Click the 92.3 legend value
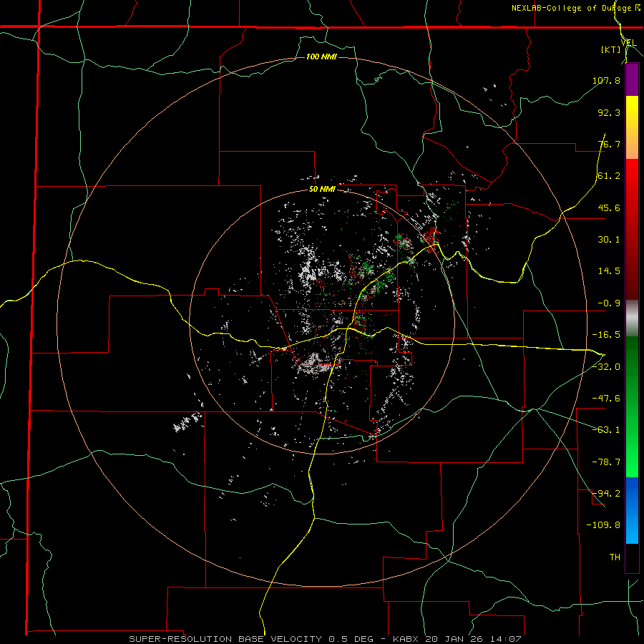The height and width of the screenshot is (644, 644). point(609,112)
